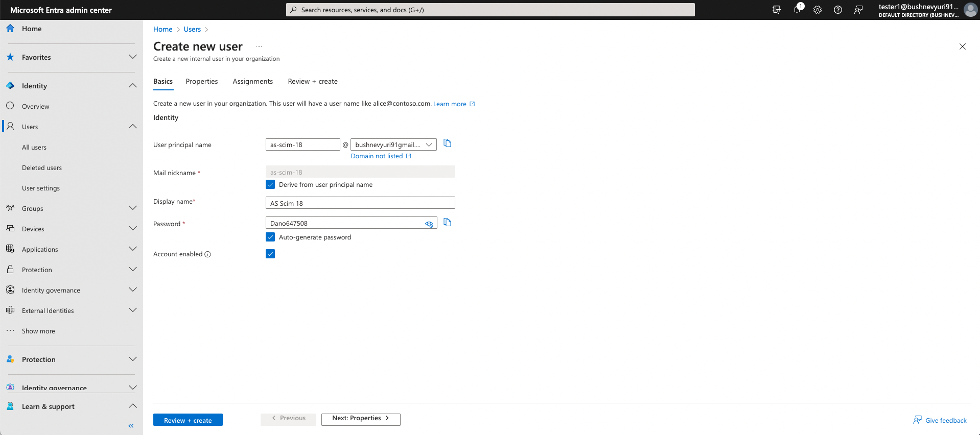
Task: Collapse the sidebar with the double chevron
Action: tap(131, 425)
